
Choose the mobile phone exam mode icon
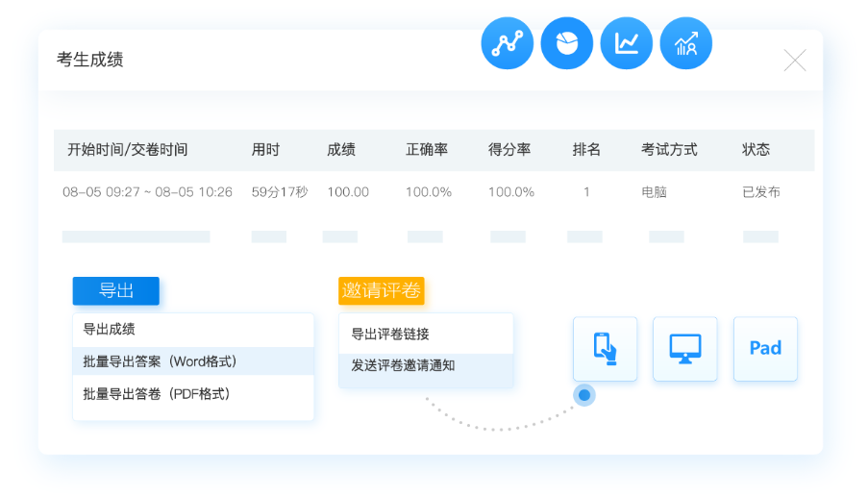click(x=605, y=348)
